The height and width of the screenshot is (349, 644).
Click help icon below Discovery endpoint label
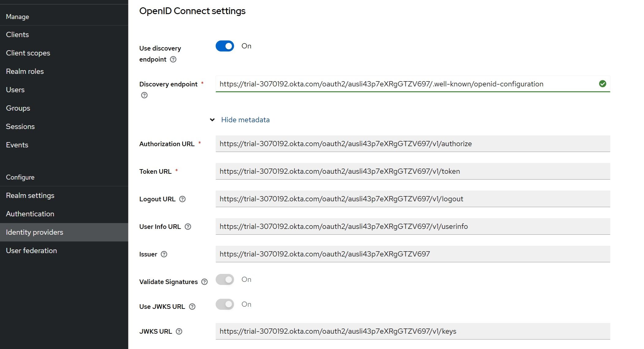point(144,95)
